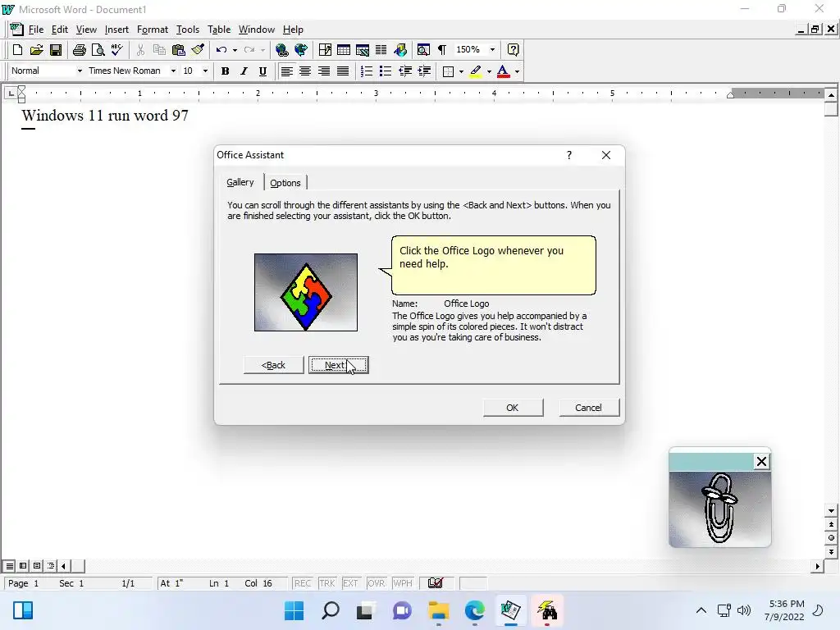Screen dimensions: 840x630
Task: Print the document
Action: click(x=80, y=50)
